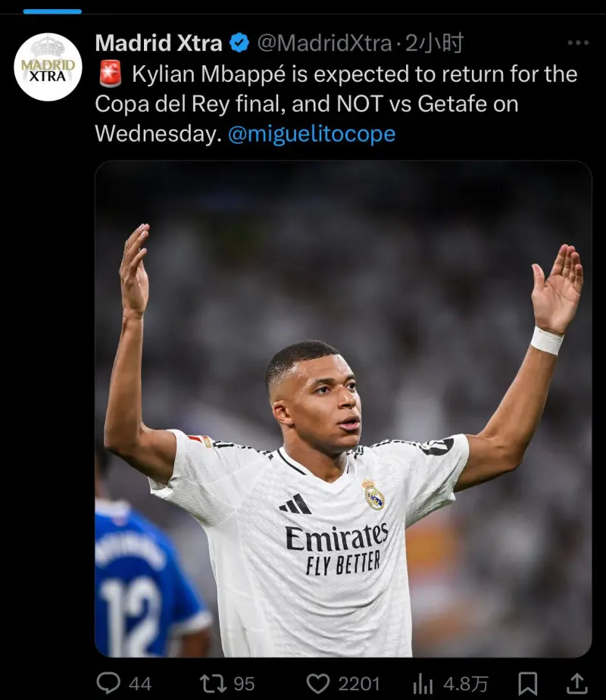Open the reply comment icon
The height and width of the screenshot is (700, 606).
coord(108,683)
